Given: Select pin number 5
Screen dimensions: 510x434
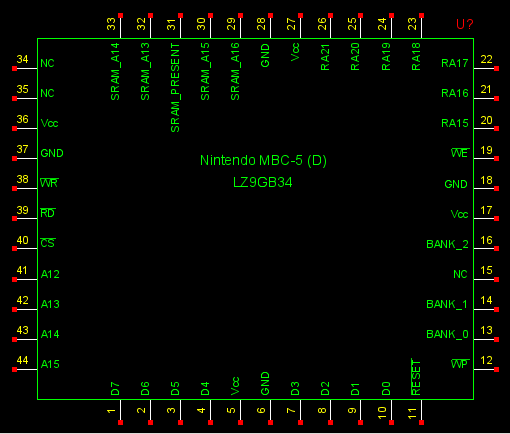Looking at the screenshot, I should (231, 410).
